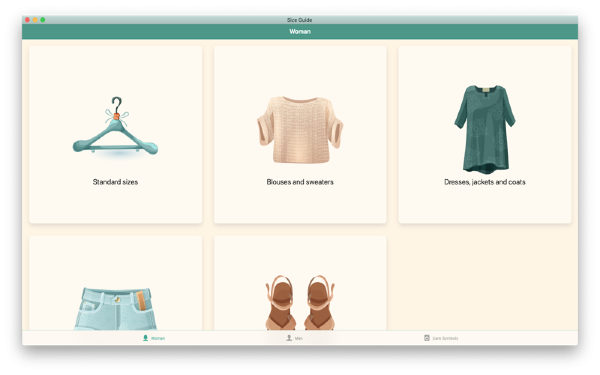Close the Size Guide window
Viewport: 600px width, 375px height.
27,20
